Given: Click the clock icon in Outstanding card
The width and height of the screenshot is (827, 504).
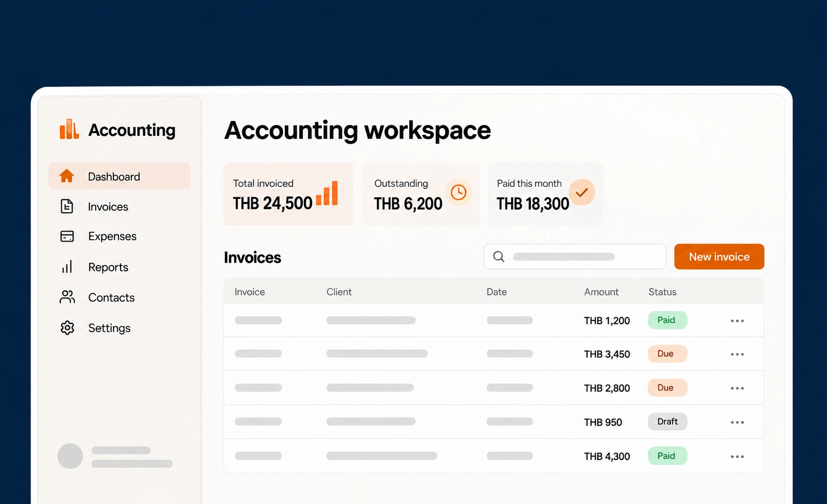Looking at the screenshot, I should coord(458,193).
